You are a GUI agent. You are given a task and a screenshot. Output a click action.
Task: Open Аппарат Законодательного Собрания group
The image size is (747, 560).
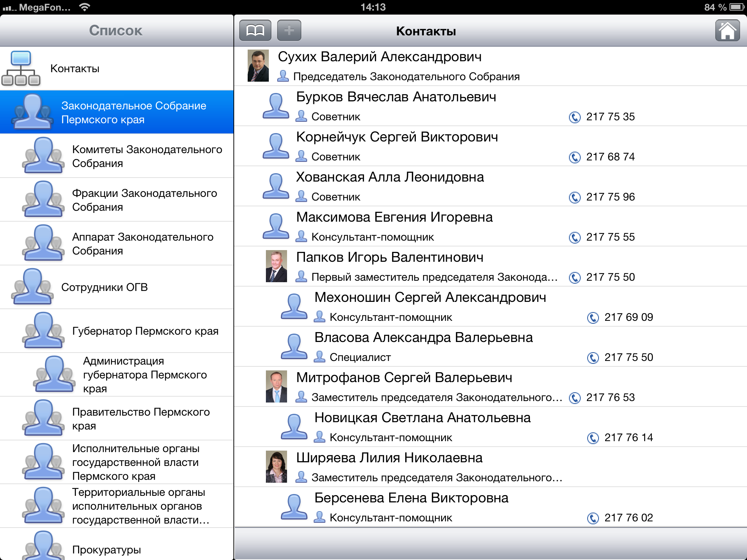tap(143, 244)
